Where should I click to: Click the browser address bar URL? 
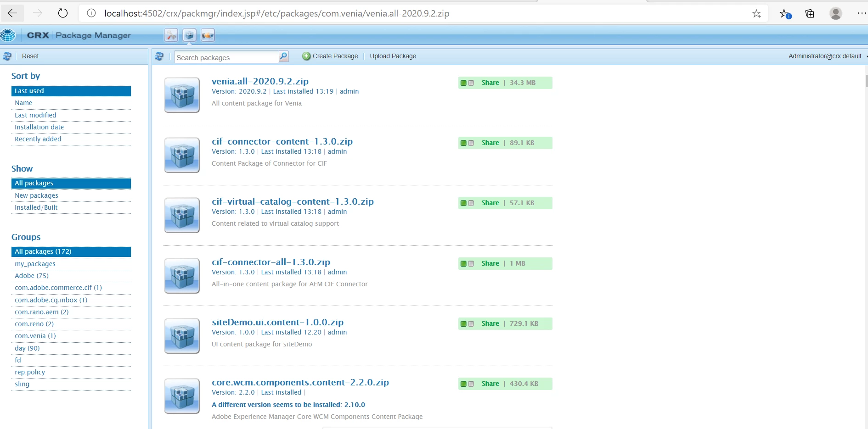(276, 13)
